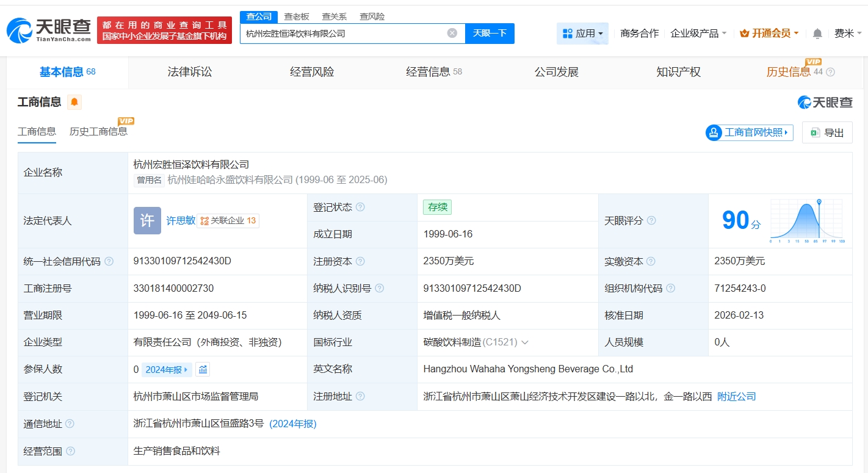Viewport: 868px width, 473px height.
Task: Open the 应用 dropdown menu
Action: (582, 34)
